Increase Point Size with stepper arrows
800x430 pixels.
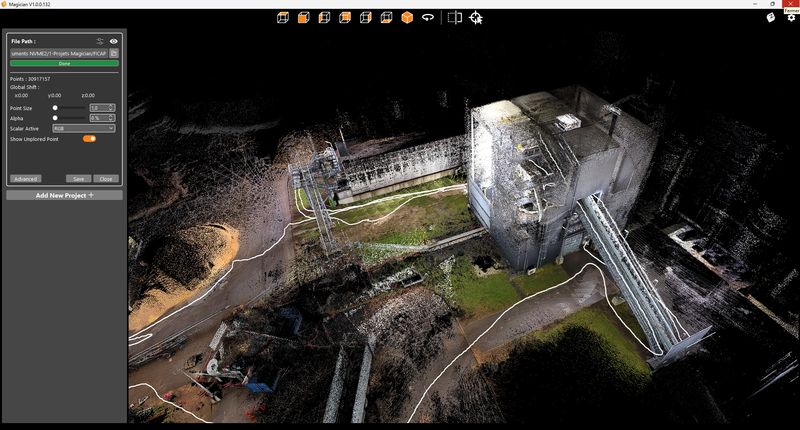112,108
